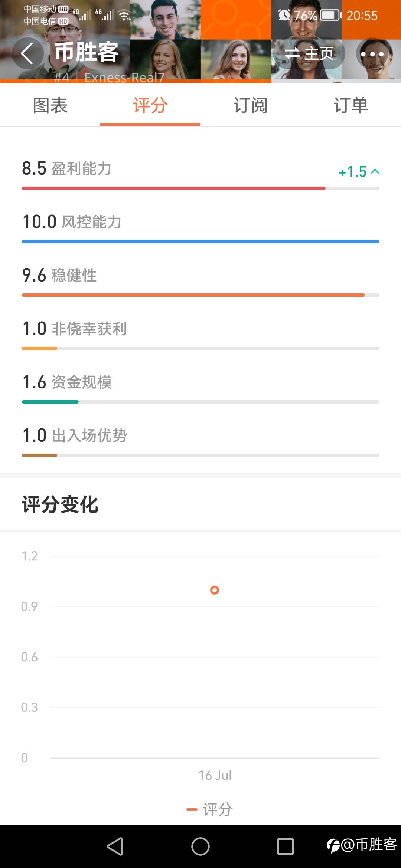Image resolution: width=401 pixels, height=868 pixels.
Task: Toggle the 评分 chart legend
Action: tap(210, 809)
